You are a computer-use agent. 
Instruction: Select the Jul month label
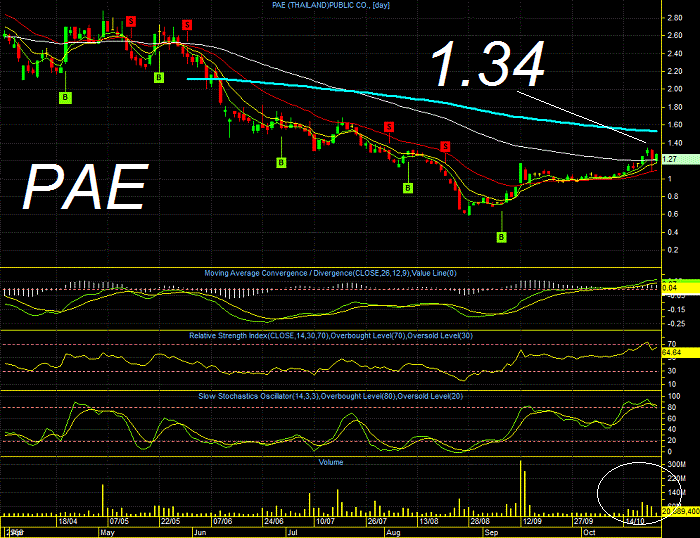pyautogui.click(x=292, y=532)
